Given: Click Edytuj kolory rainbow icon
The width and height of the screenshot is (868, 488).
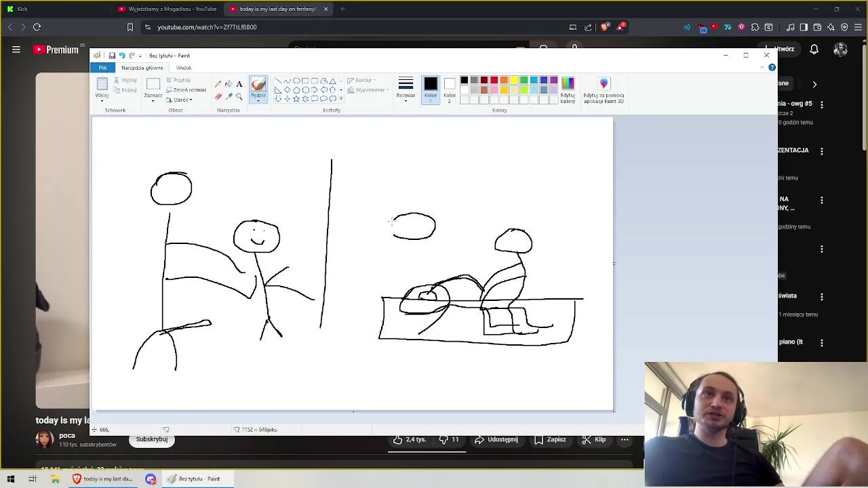Looking at the screenshot, I should click(x=568, y=83).
